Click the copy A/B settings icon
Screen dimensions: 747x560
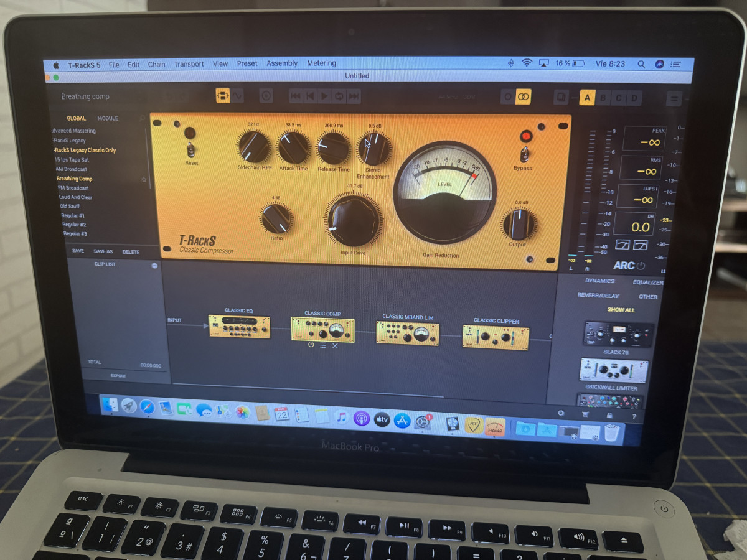(x=561, y=97)
